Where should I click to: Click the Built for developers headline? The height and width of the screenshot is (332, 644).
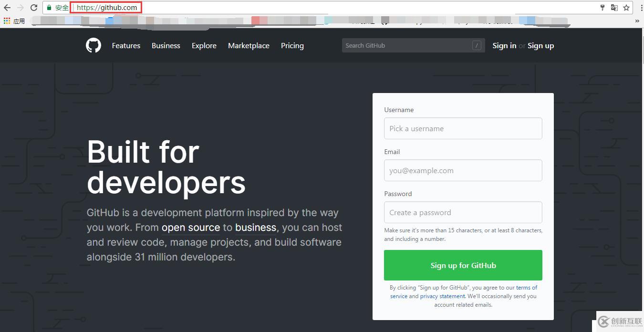(x=166, y=167)
